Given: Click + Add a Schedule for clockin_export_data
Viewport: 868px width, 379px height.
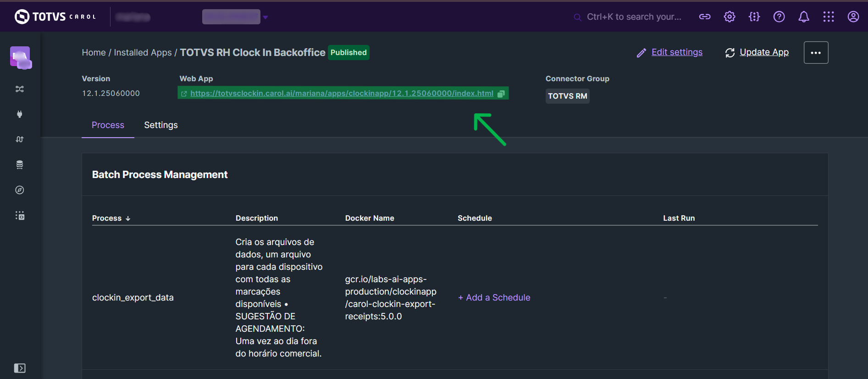Looking at the screenshot, I should (x=494, y=298).
